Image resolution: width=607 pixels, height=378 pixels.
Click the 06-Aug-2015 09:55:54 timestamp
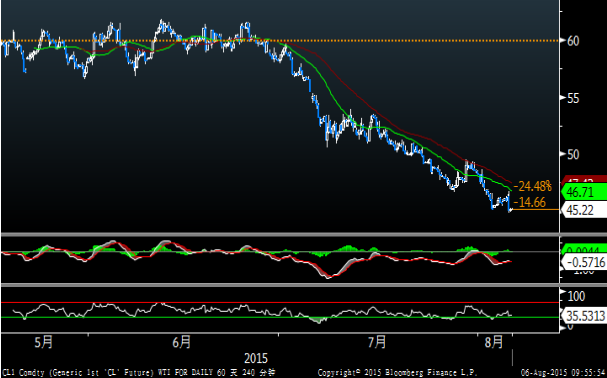(x=564, y=373)
